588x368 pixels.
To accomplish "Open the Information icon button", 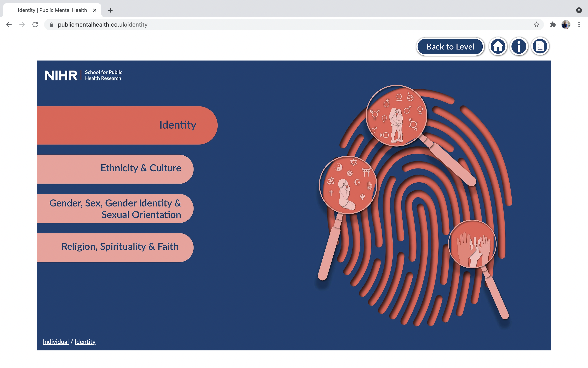I will point(519,46).
